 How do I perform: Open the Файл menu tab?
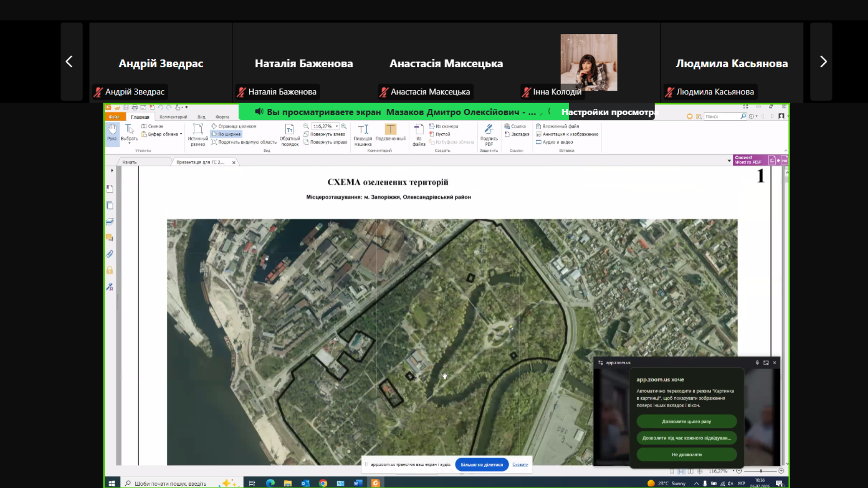tap(114, 117)
